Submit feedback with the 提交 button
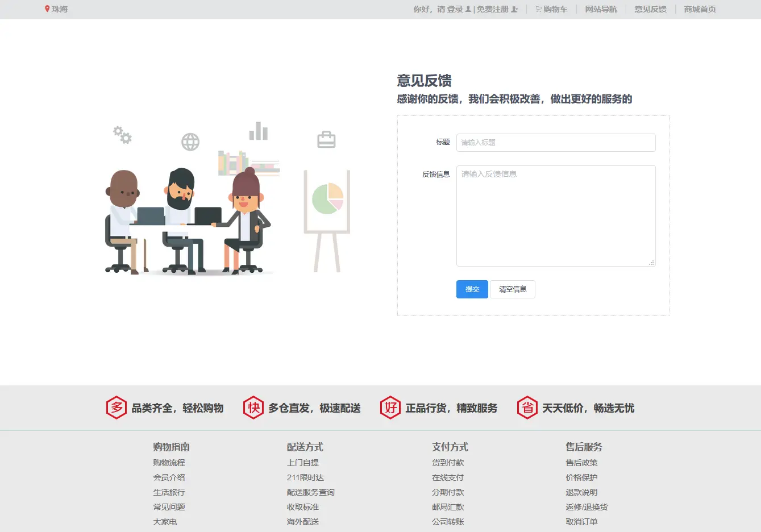Image resolution: width=761 pixels, height=532 pixels. coord(472,289)
